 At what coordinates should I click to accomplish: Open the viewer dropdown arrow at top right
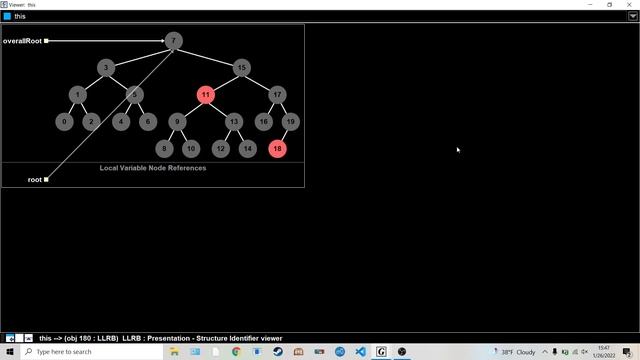point(633,16)
